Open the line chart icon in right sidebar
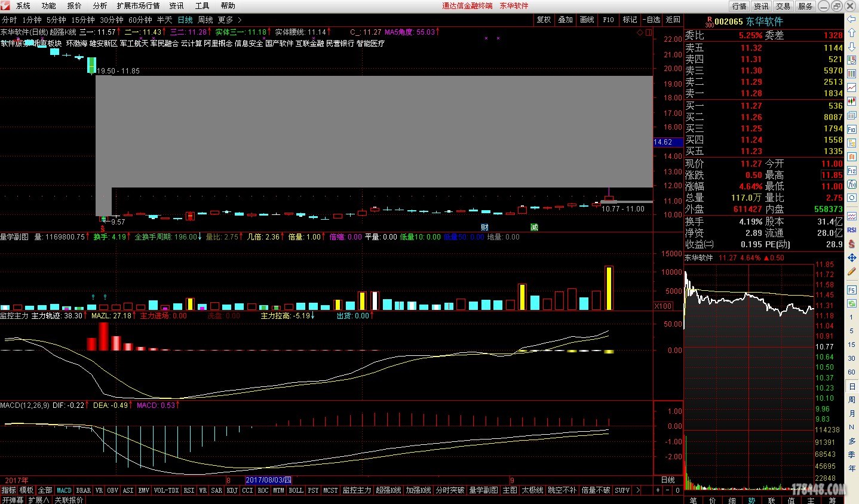The height and width of the screenshot is (504, 859). (x=852, y=87)
